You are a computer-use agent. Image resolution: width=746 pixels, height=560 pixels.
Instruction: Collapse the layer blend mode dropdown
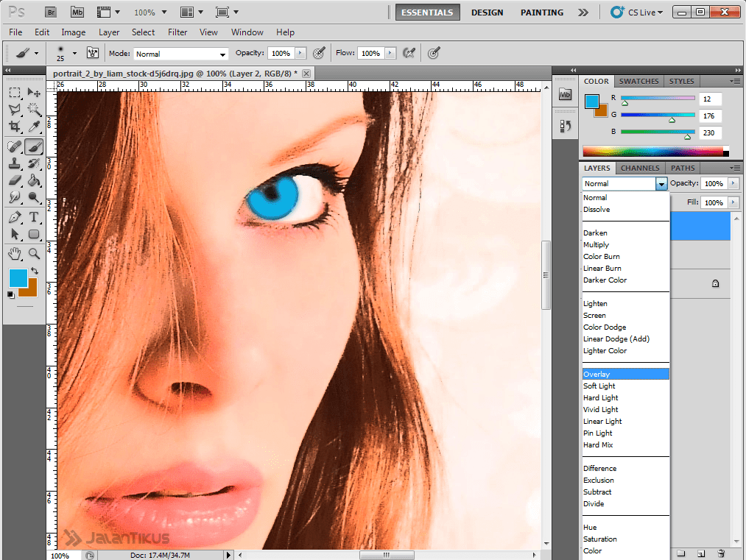coord(661,184)
